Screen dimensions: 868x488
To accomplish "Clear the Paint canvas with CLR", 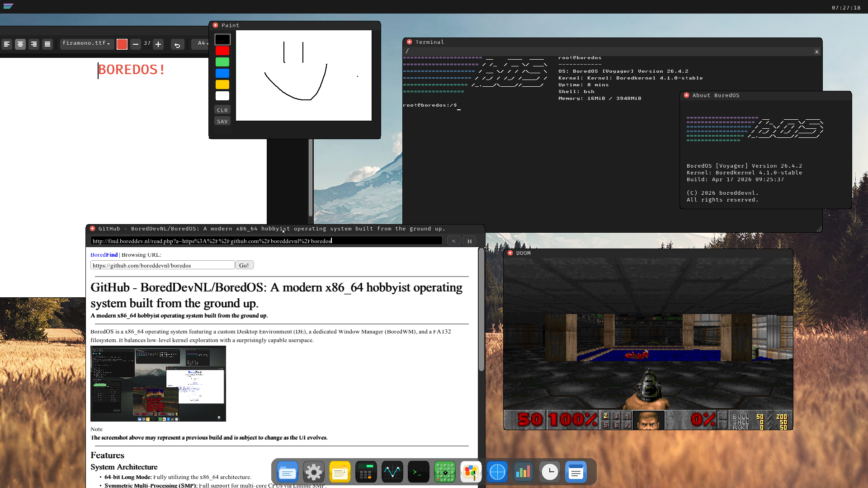I will [222, 110].
